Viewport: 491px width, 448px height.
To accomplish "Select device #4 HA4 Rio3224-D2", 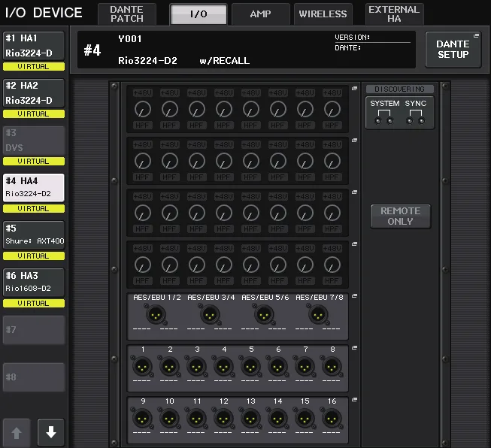I will [x=34, y=187].
